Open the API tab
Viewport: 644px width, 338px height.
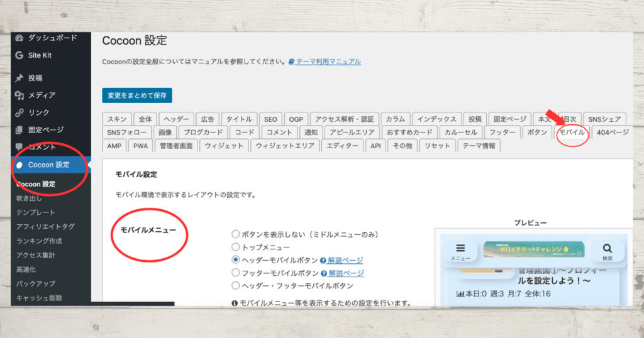pos(375,146)
